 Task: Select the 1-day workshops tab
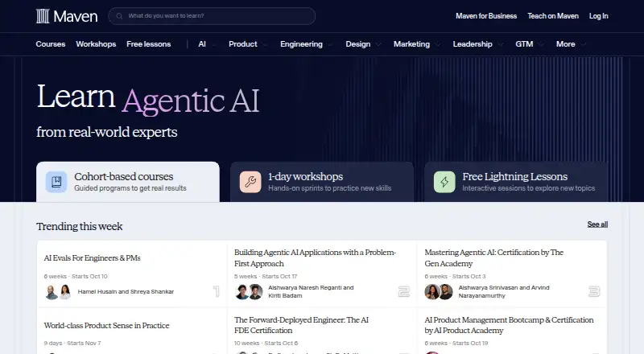[322, 182]
